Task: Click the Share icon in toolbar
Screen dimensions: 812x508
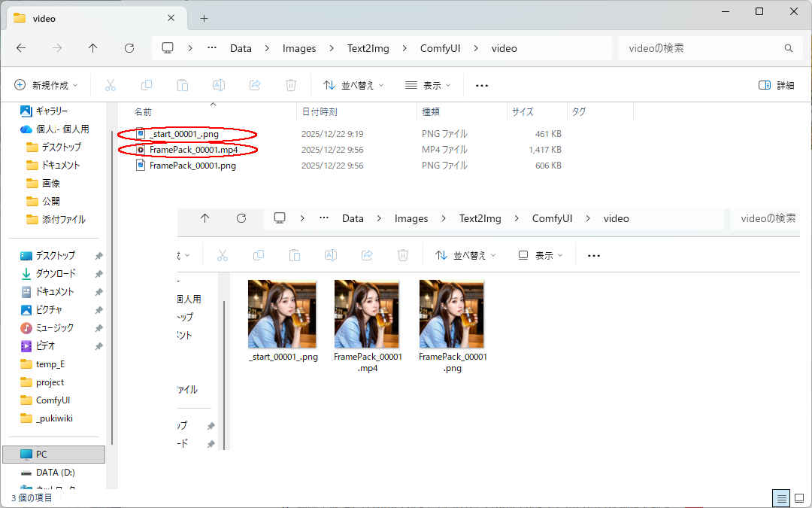Action: tap(255, 85)
